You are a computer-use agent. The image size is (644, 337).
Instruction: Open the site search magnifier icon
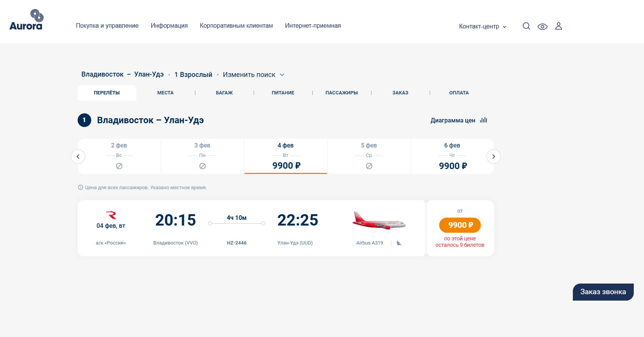526,26
